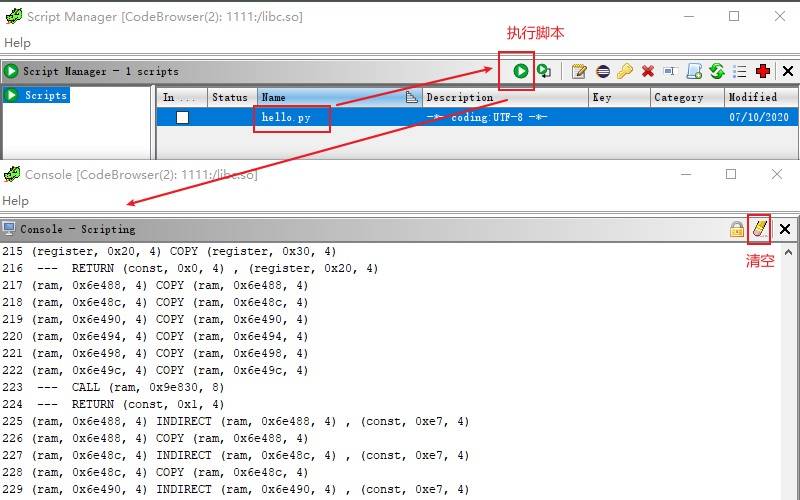Click the Ghidra dragon icon in the Script Manager title bar

(13, 16)
